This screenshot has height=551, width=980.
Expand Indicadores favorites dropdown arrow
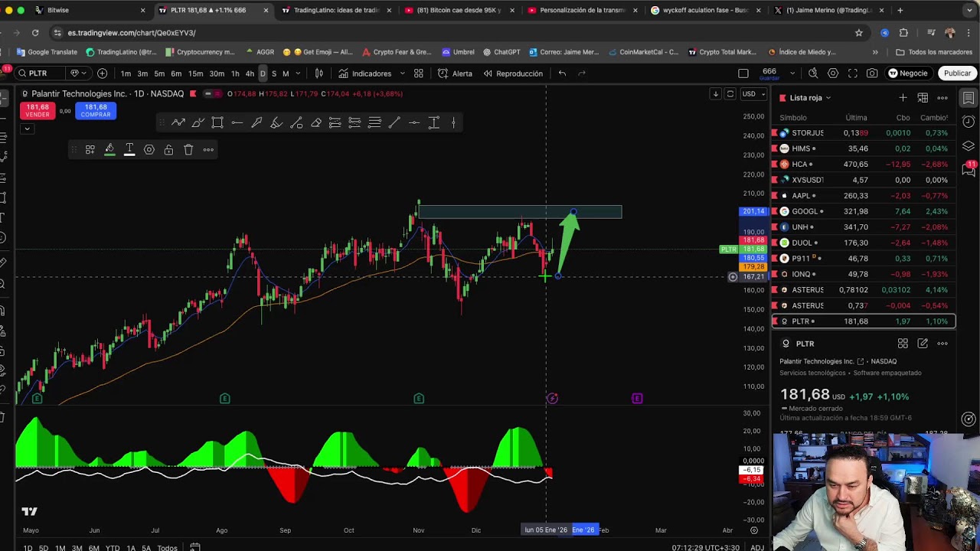(402, 73)
